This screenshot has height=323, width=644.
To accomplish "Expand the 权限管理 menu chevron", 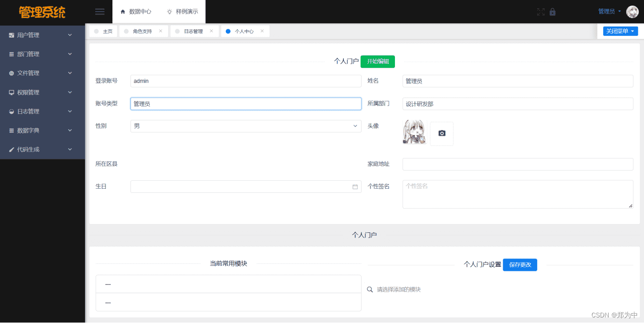I will (70, 92).
